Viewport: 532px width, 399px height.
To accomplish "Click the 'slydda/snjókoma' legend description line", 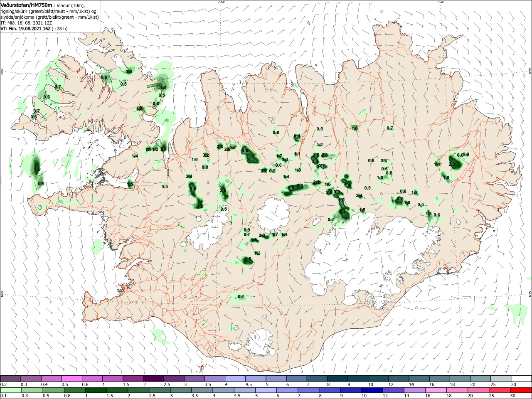I will pos(49,17).
